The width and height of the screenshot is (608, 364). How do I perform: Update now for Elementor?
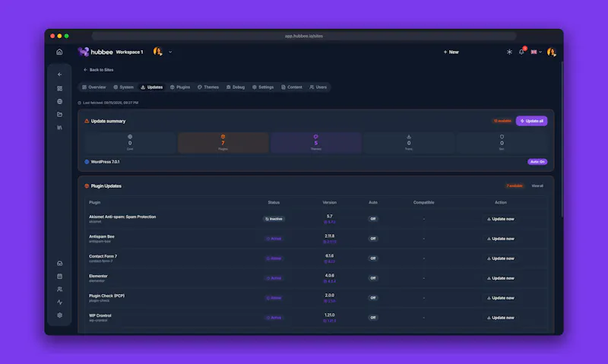point(501,278)
